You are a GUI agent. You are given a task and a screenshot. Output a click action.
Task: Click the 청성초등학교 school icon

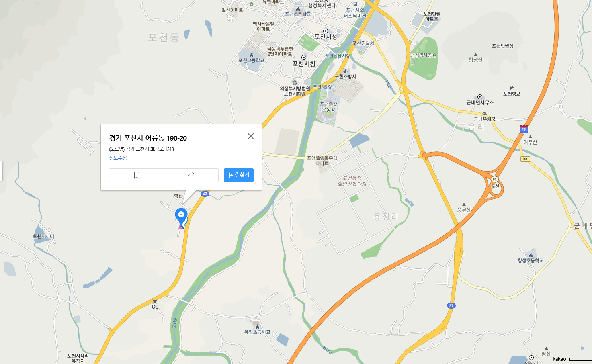[531, 255]
